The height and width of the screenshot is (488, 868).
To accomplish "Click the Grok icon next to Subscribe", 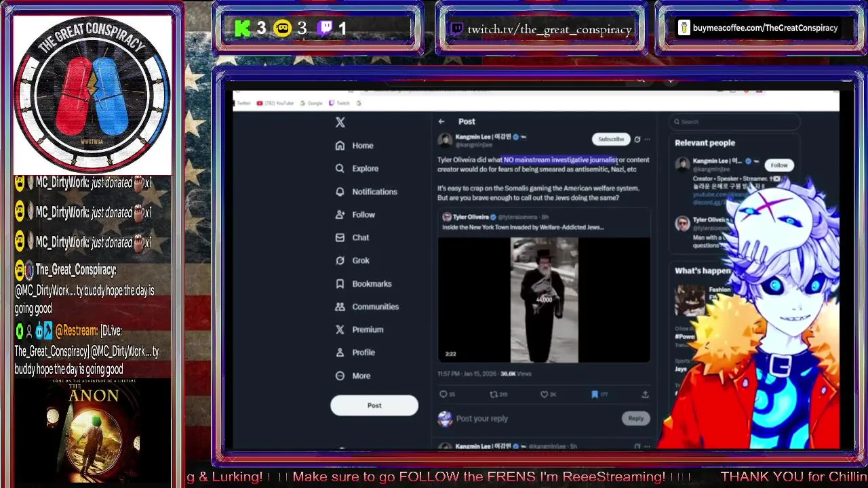I will pos(637,139).
